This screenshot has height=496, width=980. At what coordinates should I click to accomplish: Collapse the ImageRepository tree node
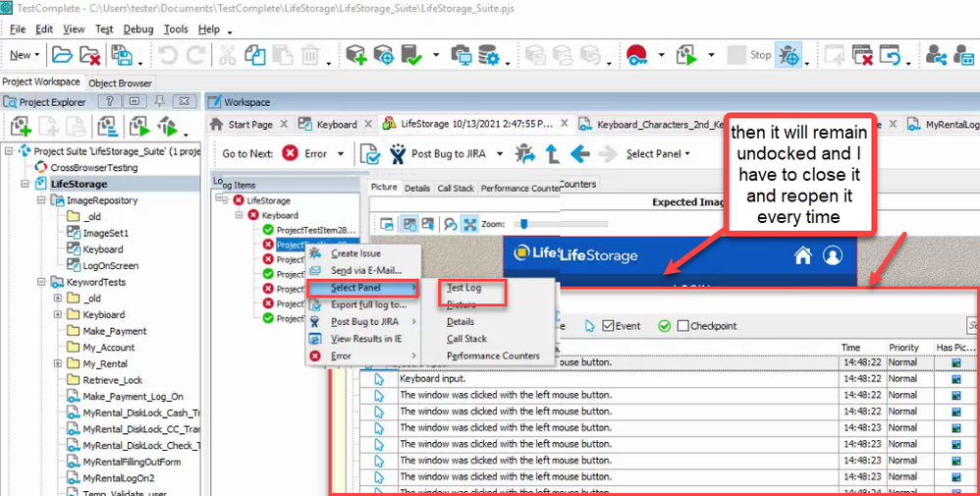43,200
